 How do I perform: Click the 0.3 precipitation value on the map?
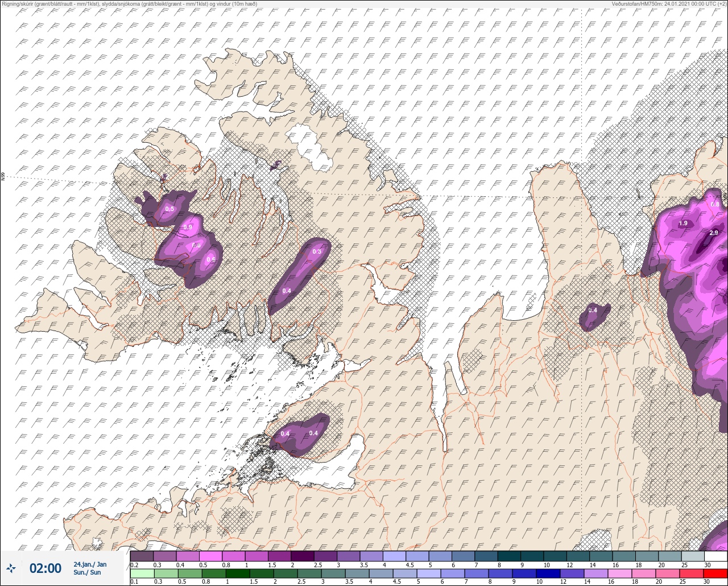317,251
